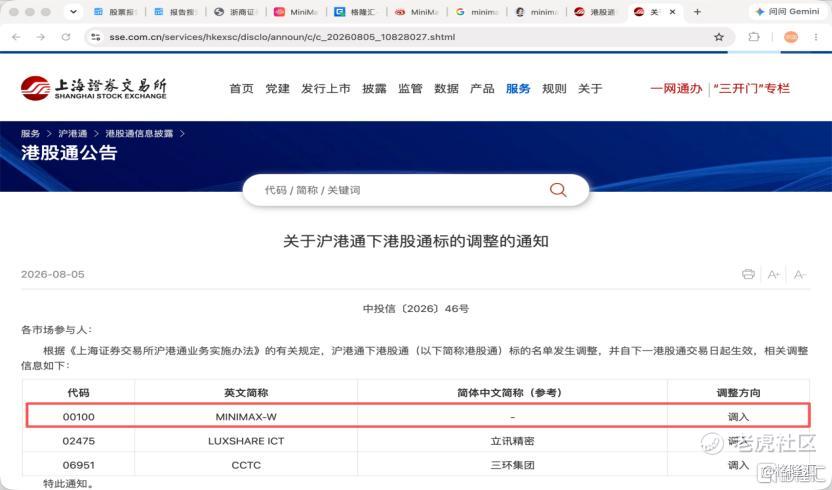The image size is (832, 490).
Task: Click the magnifier search icon
Action: [x=558, y=190]
